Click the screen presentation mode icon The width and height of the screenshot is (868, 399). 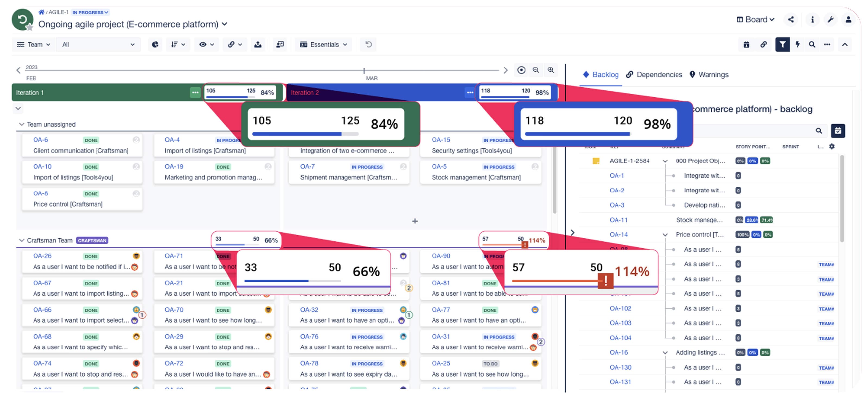coord(280,45)
